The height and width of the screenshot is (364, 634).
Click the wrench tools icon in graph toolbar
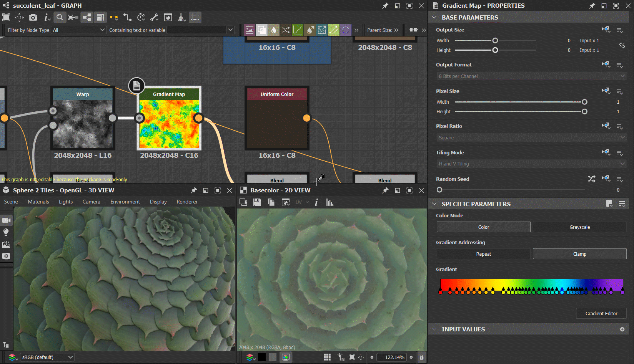tap(154, 17)
